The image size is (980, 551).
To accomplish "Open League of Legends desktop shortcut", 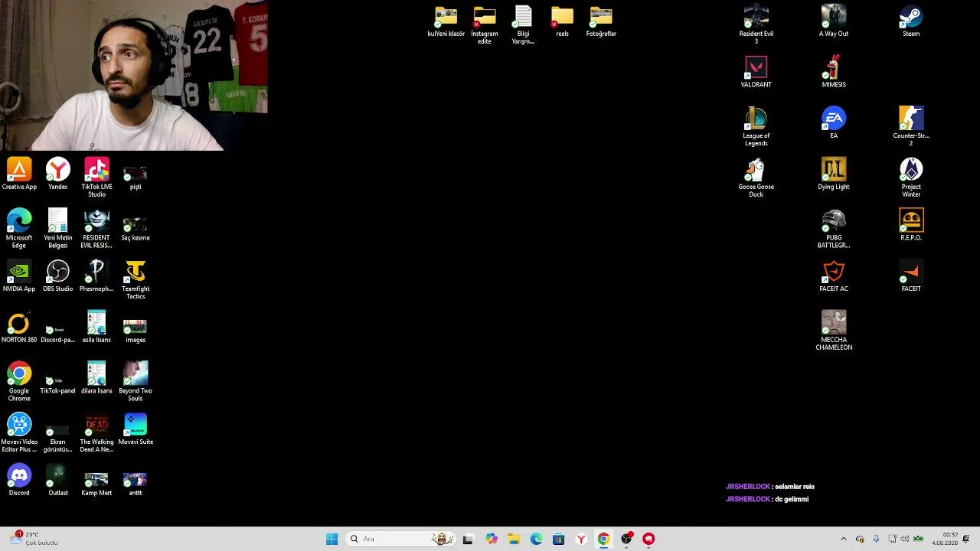I will point(756,126).
